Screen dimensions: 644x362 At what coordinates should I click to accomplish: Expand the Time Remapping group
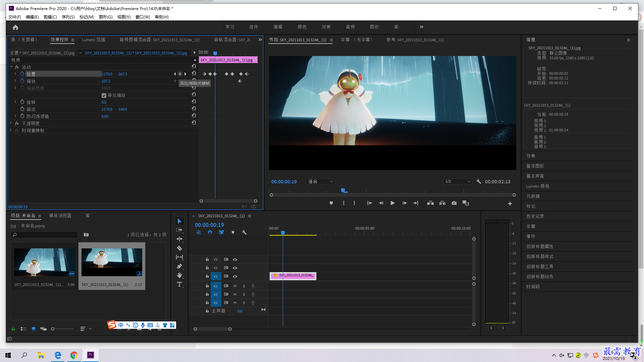(x=11, y=130)
